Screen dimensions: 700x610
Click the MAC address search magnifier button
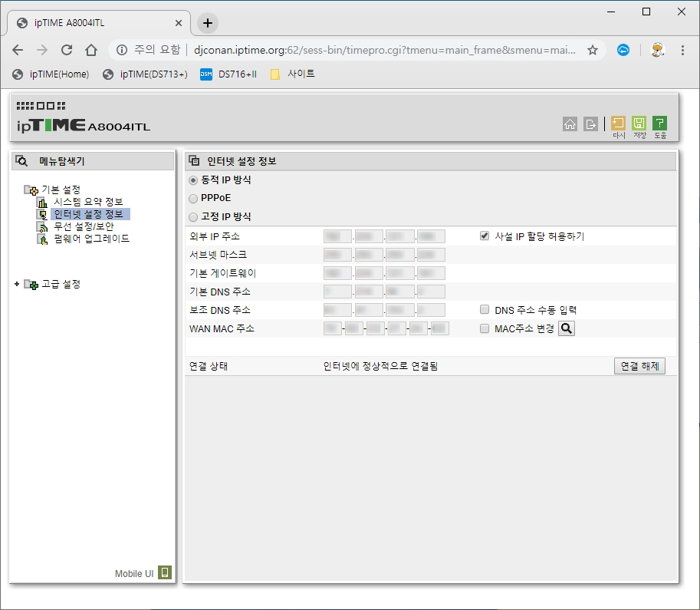pos(567,328)
